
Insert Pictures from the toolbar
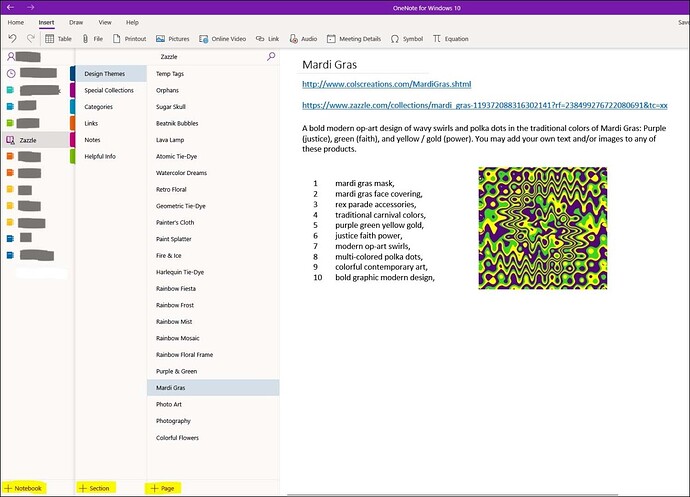click(x=172, y=39)
